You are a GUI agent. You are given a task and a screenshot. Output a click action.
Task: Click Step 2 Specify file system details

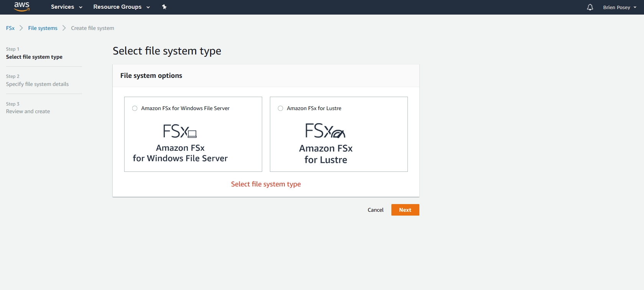tap(37, 81)
